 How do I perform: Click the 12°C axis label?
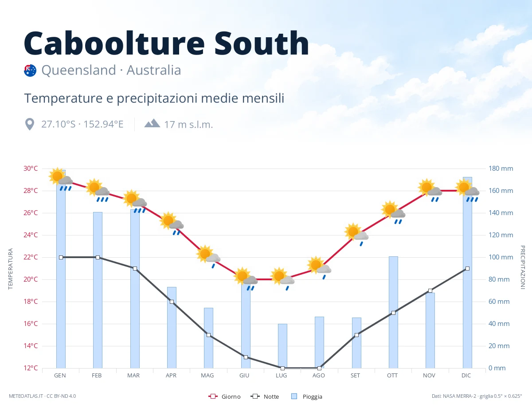[x=31, y=368]
